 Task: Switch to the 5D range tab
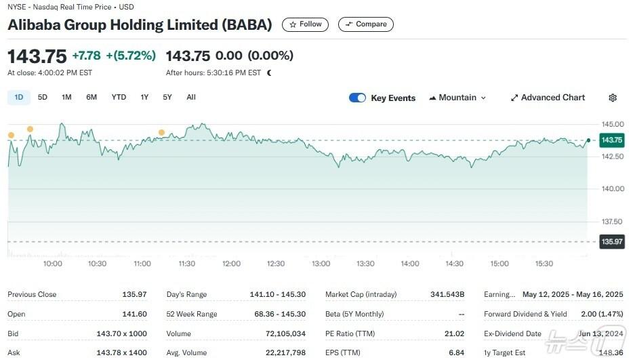(43, 97)
